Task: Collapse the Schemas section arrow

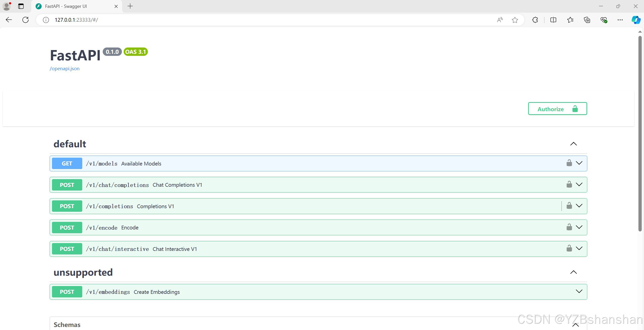Action: (576, 325)
